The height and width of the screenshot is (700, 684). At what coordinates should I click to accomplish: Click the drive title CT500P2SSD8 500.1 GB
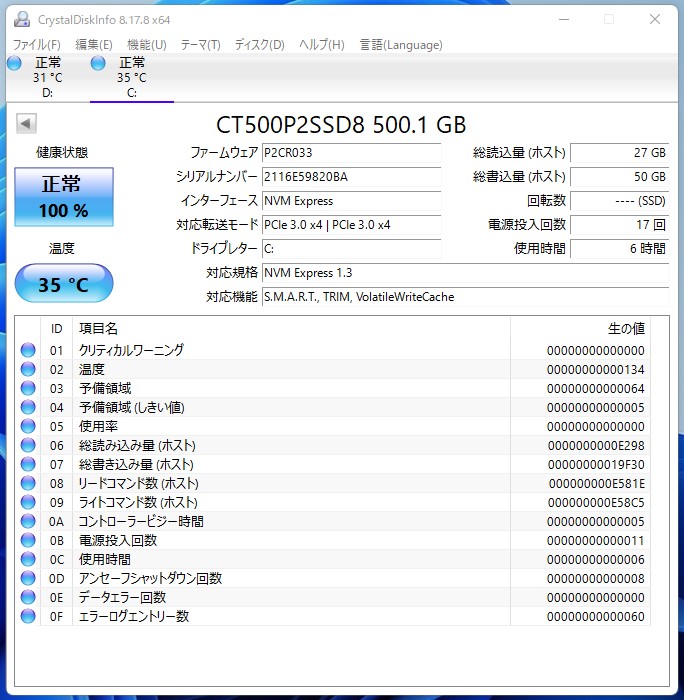click(x=341, y=125)
